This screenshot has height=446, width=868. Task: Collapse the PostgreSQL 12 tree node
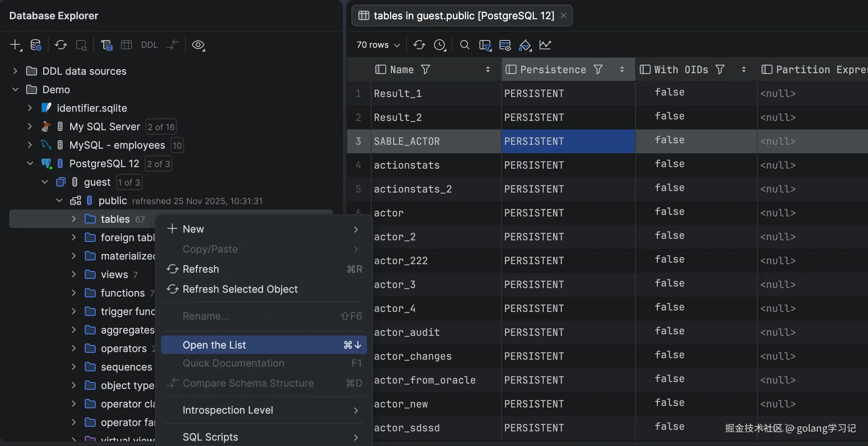coord(30,164)
